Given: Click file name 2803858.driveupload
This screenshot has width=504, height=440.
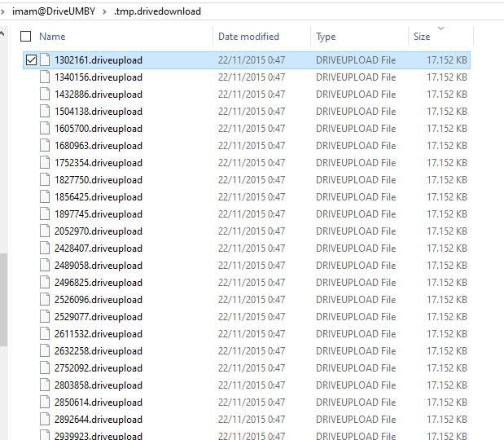Looking at the screenshot, I should (99, 385).
